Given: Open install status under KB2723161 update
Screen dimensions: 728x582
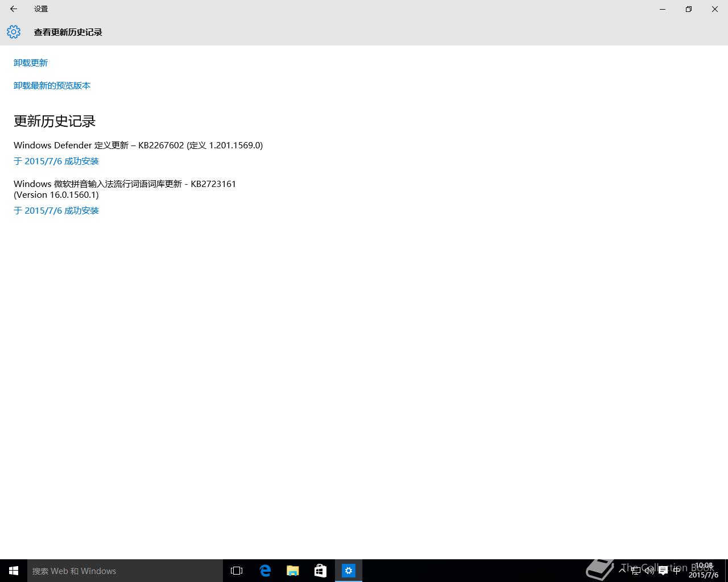Looking at the screenshot, I should pyautogui.click(x=56, y=210).
